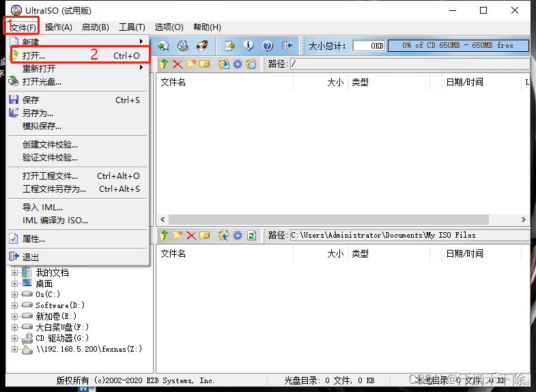The width and height of the screenshot is (536, 392).
Task: Choose IML 编译为 ISO... menu item
Action: point(78,220)
